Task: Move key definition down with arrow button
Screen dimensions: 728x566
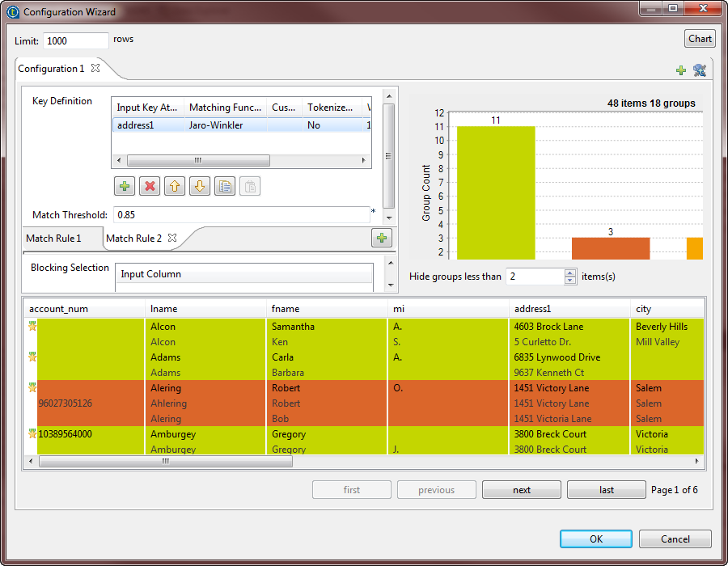Action: pyautogui.click(x=200, y=187)
